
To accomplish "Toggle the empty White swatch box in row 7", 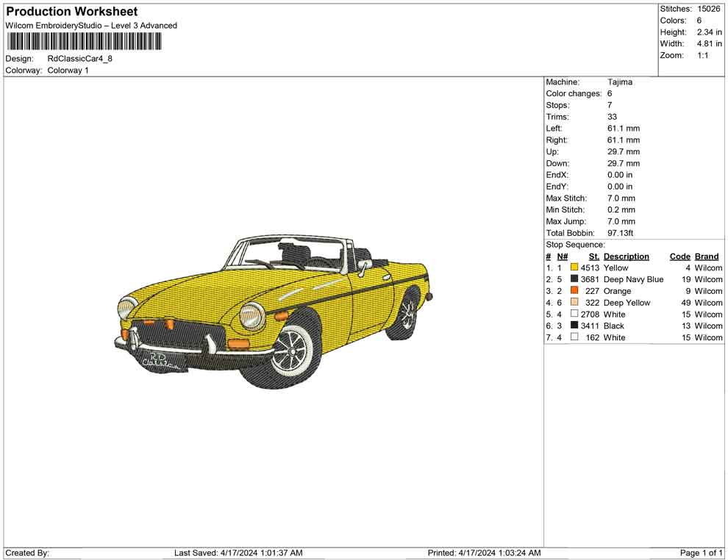I will tap(574, 337).
